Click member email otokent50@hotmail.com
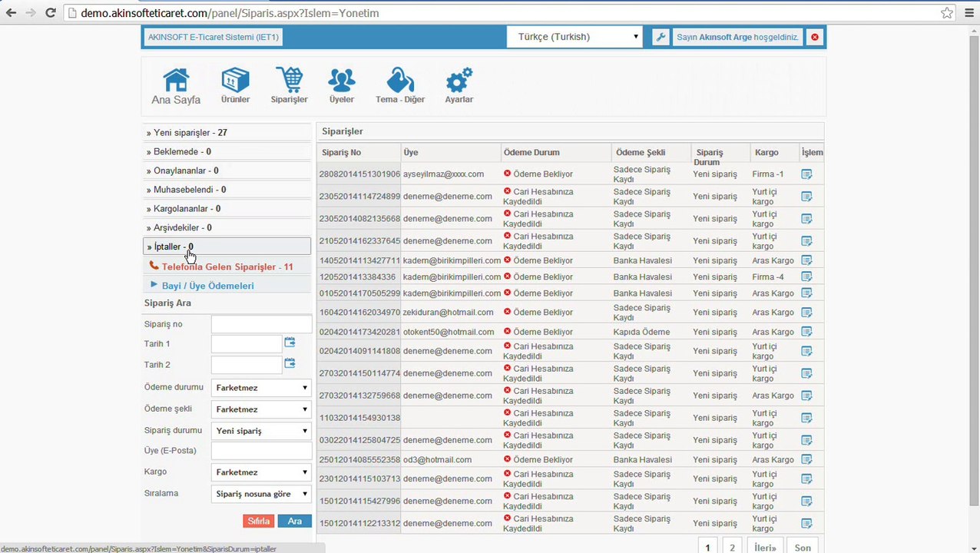The image size is (980, 553). click(449, 332)
